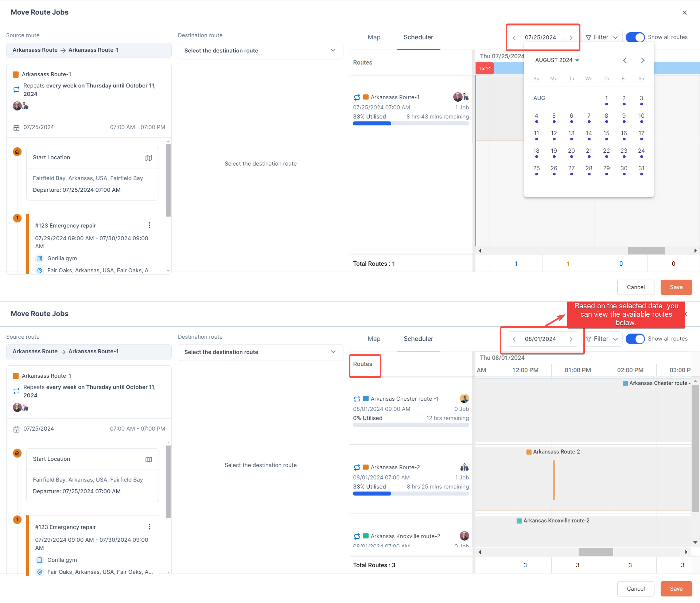Go to the next month in the August 2024 calendar
Image resolution: width=700 pixels, height=603 pixels.
point(642,61)
